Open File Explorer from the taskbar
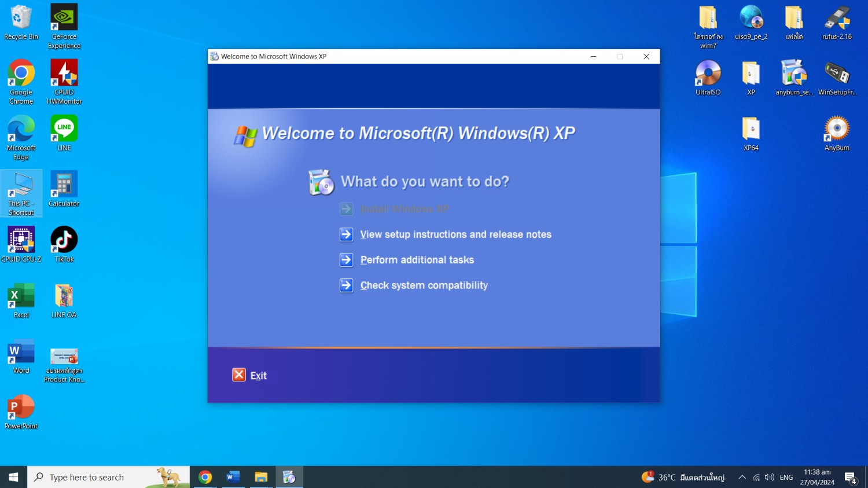The height and width of the screenshot is (488, 868). (261, 477)
